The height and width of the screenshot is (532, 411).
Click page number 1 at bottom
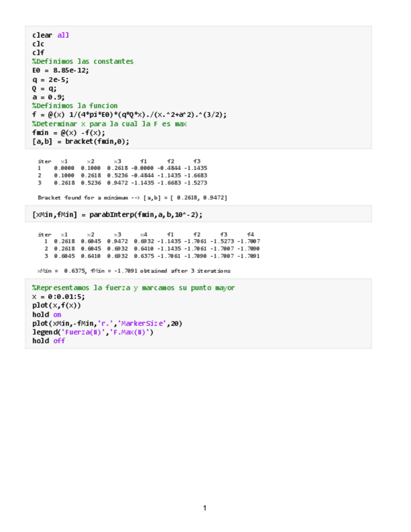(205, 508)
